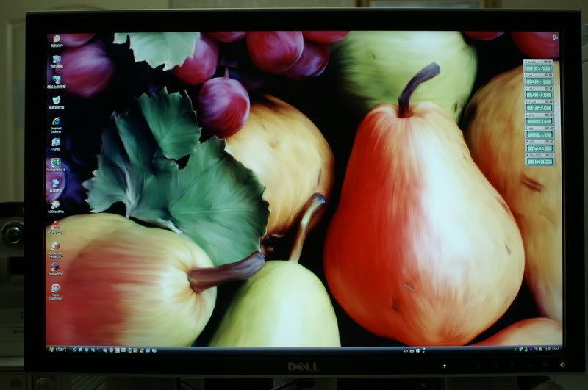Click the Chassis fan gadget readout
The image size is (588, 390).
point(538,162)
